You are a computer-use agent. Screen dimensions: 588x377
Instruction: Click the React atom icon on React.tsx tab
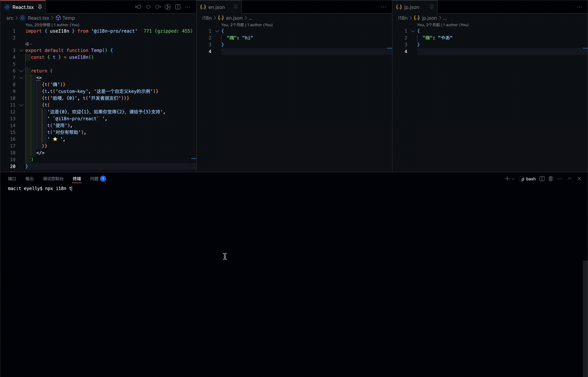click(7, 7)
